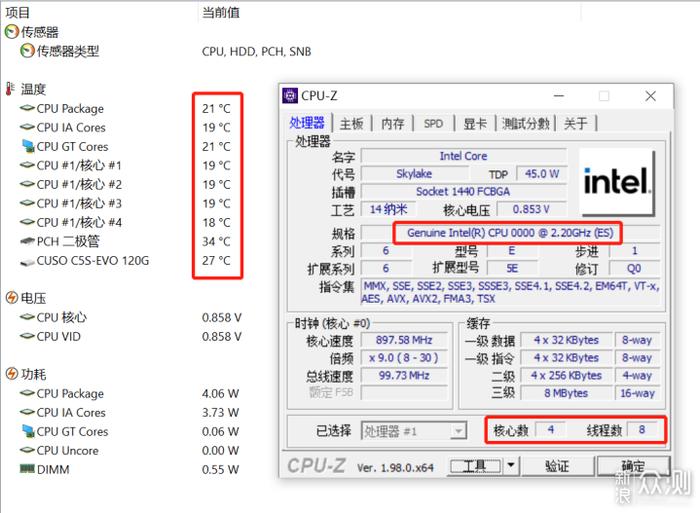Click the CPU #1/核心 #1 chip icon
Image resolution: width=700 pixels, height=513 pixels.
pyautogui.click(x=27, y=165)
